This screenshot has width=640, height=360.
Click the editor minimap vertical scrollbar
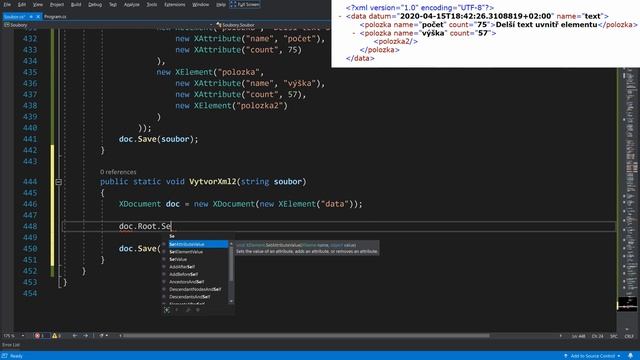point(627,304)
